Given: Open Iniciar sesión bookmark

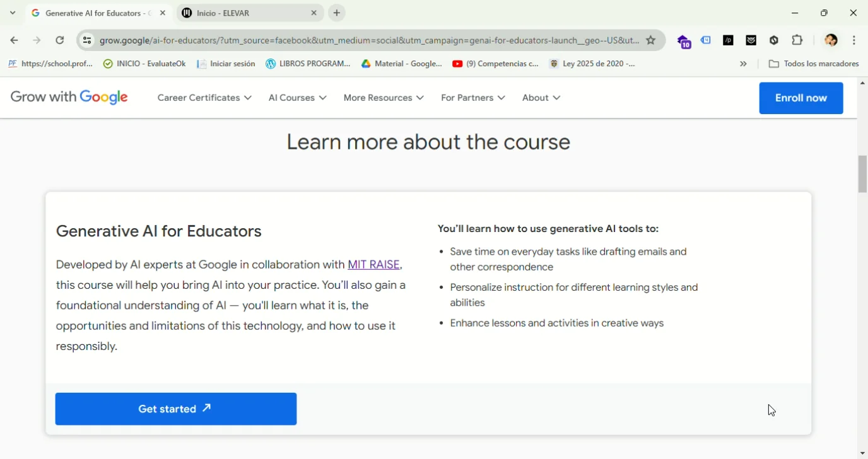Looking at the screenshot, I should pos(226,64).
